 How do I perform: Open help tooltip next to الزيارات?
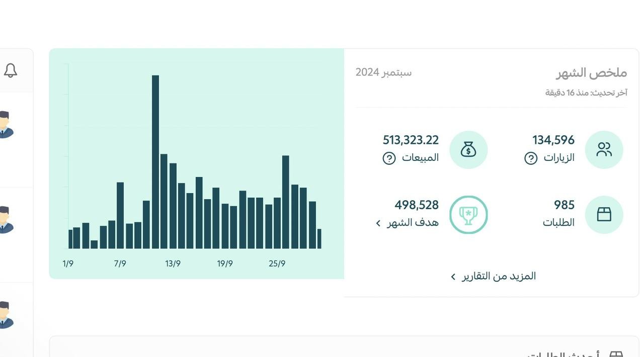[x=531, y=158]
